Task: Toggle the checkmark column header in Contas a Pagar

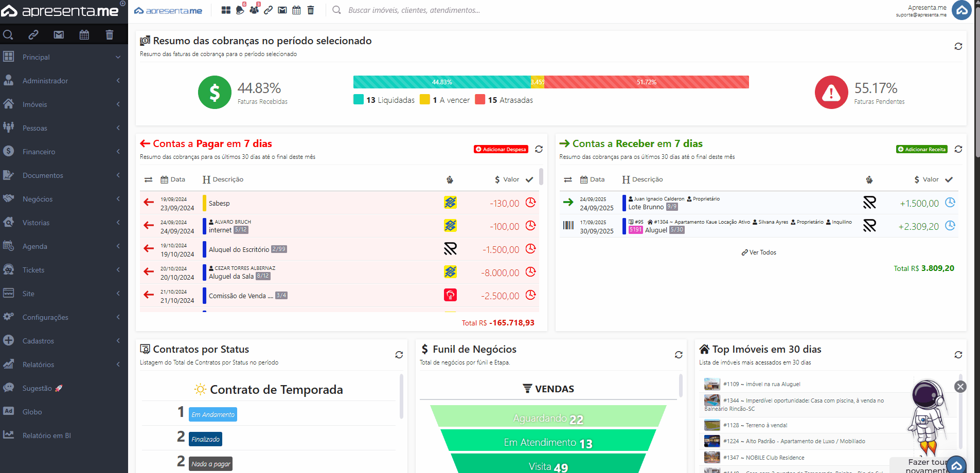Action: (x=530, y=179)
